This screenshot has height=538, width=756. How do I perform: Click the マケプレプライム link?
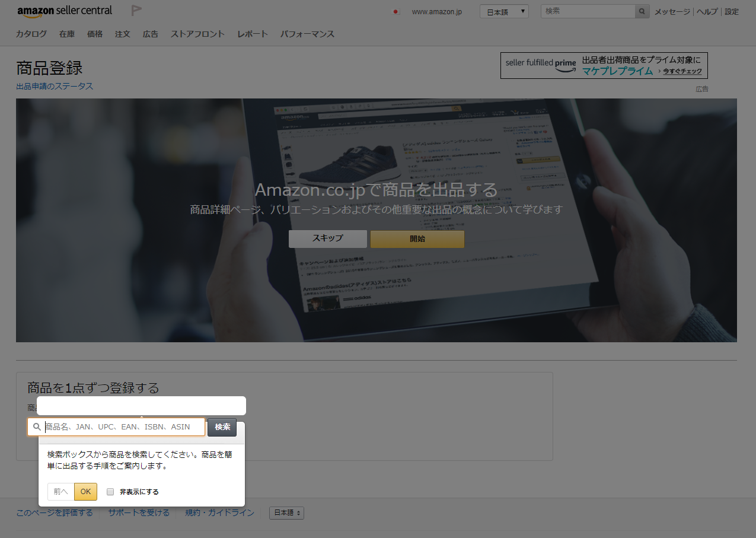(x=617, y=71)
